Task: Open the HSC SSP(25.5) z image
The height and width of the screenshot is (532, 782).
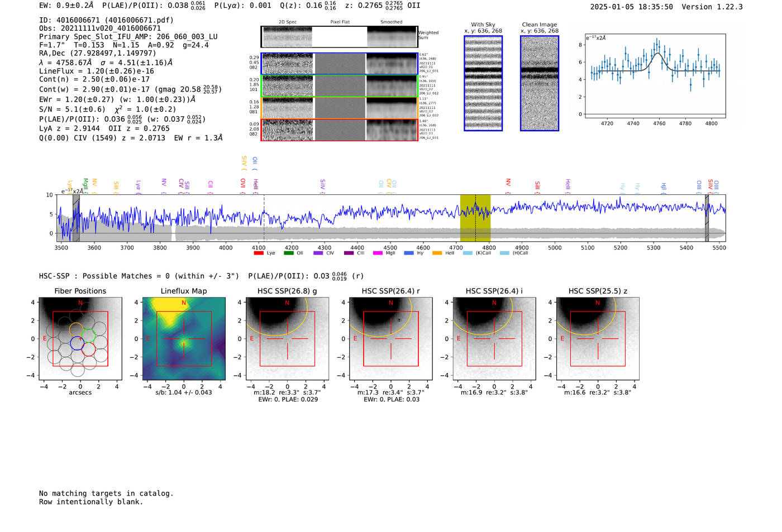Action: [598, 339]
